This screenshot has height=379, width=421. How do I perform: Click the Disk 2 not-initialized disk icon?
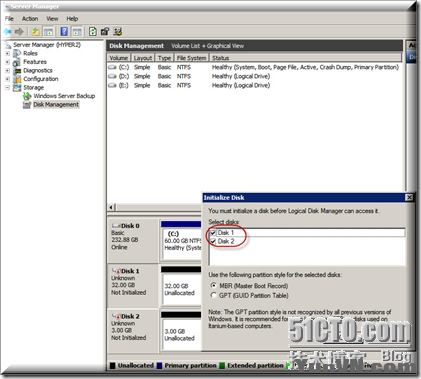pos(116,316)
